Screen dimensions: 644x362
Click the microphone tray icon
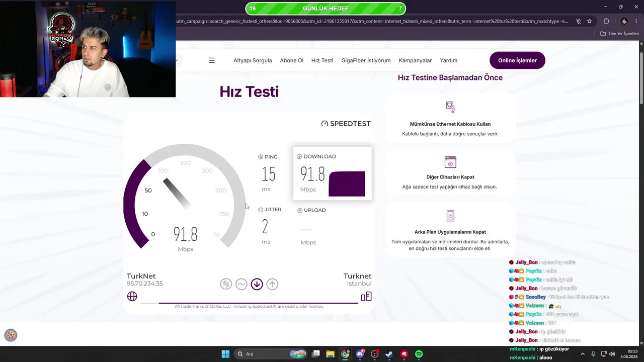594,354
